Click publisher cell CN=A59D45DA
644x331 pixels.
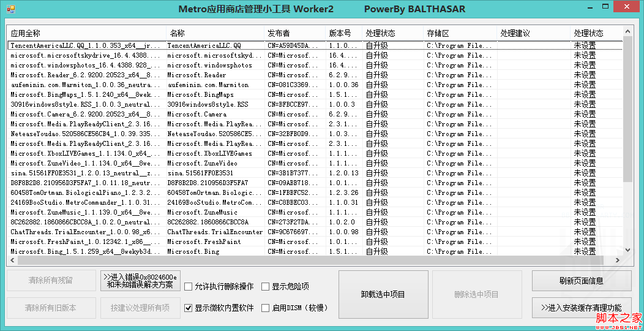pyautogui.click(x=293, y=45)
